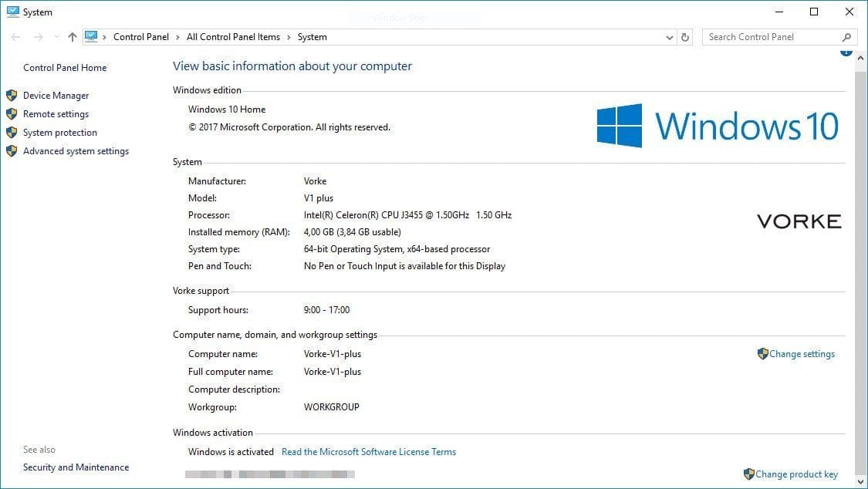Click the Device Manager shield icon
868x489 pixels.
click(x=12, y=96)
